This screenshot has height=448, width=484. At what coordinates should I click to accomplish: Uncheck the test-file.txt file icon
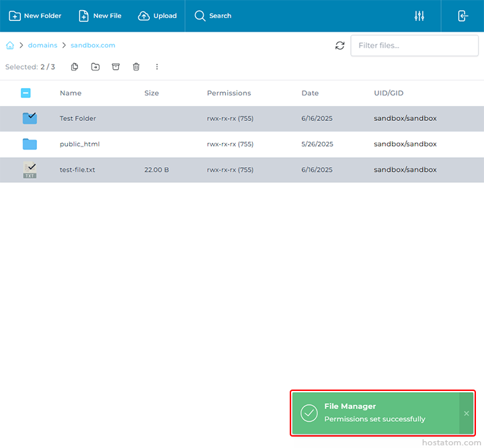30,169
